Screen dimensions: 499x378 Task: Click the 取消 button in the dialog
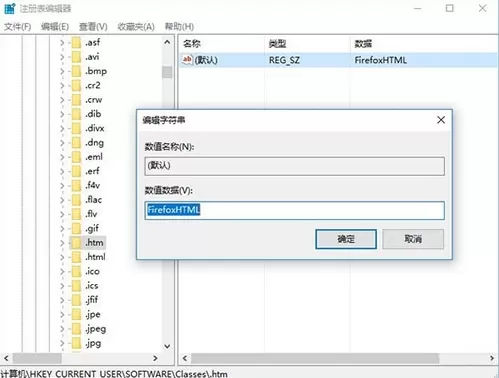click(x=413, y=239)
